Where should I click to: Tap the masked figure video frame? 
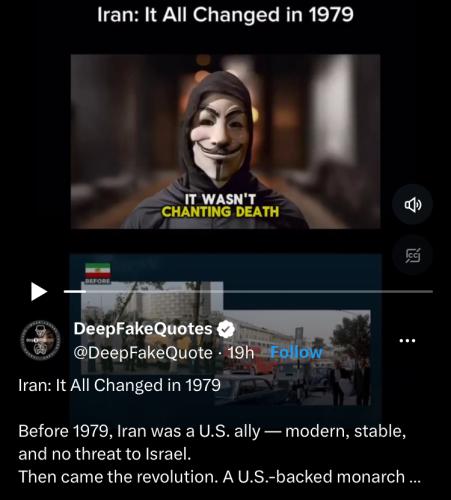point(225,142)
